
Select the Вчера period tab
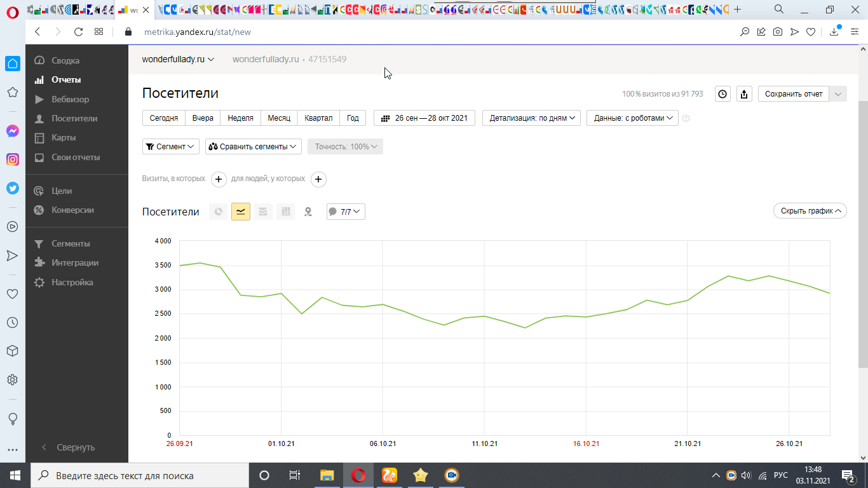tap(203, 118)
